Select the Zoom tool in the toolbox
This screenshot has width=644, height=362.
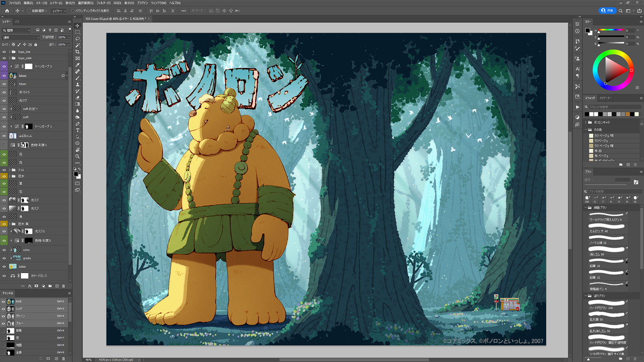pos(77,157)
